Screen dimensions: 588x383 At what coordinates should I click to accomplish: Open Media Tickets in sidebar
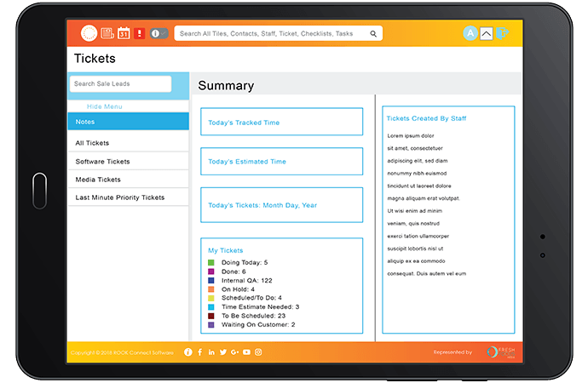[x=128, y=180]
